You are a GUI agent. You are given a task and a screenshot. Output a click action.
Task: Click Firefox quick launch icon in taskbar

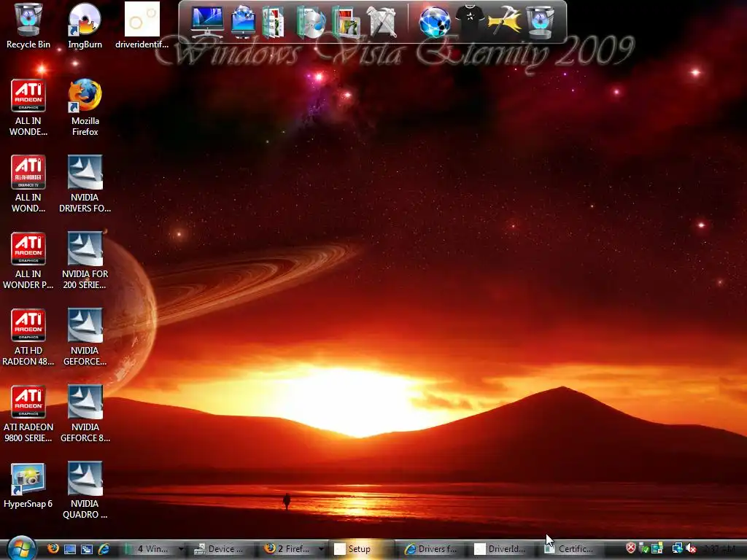tap(53, 549)
